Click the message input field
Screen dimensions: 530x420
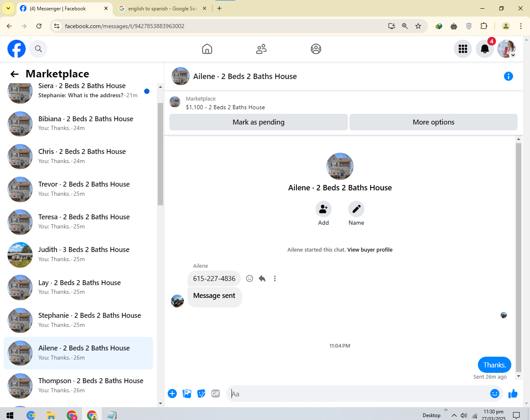pyautogui.click(x=358, y=394)
